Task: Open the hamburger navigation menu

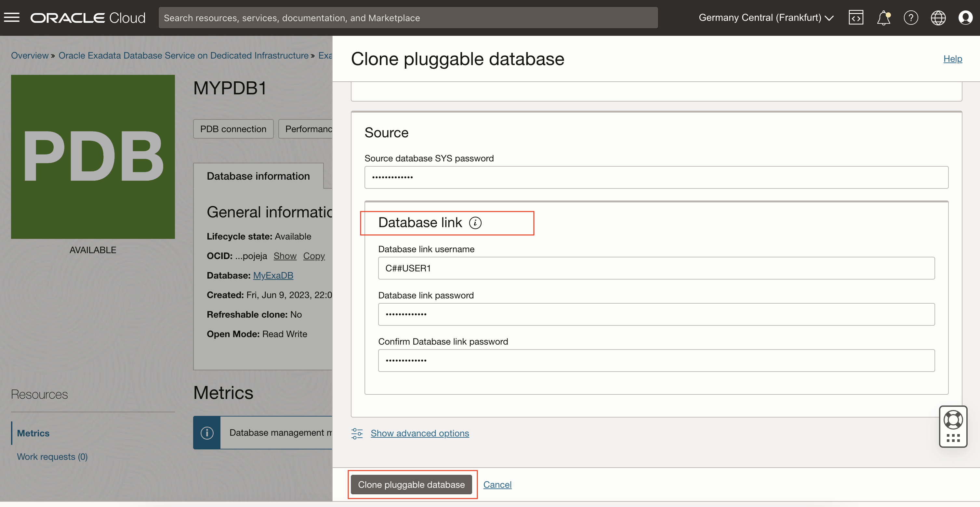Action: coord(12,18)
